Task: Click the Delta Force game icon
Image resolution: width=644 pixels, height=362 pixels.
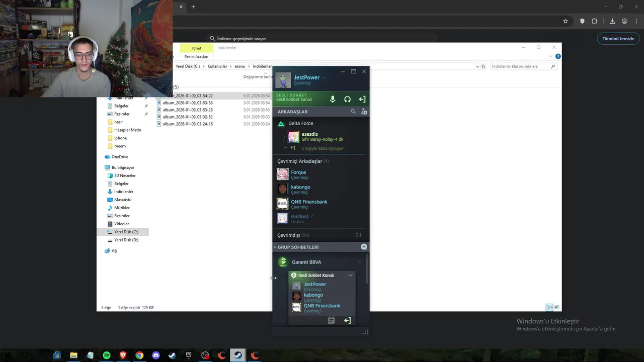Action: (281, 123)
